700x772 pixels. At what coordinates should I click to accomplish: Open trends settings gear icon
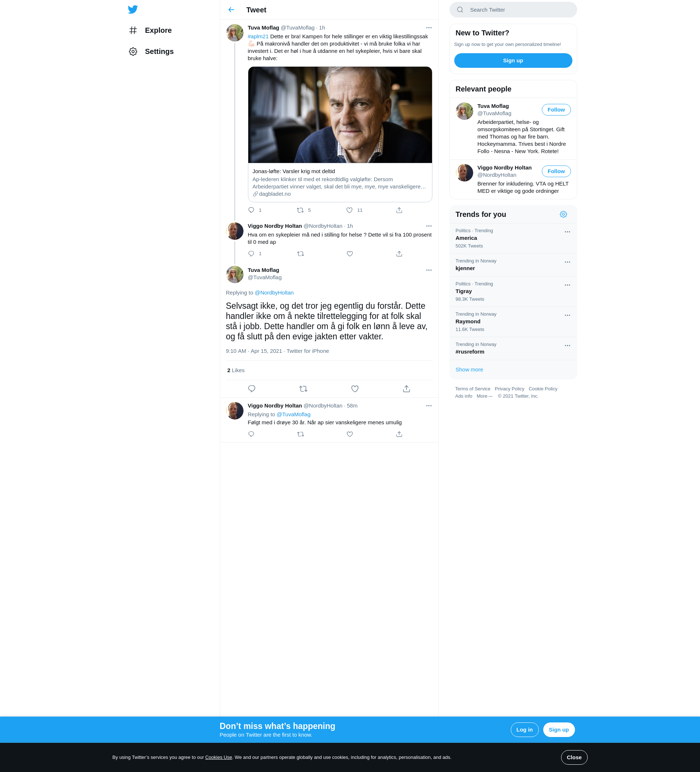pyautogui.click(x=563, y=214)
